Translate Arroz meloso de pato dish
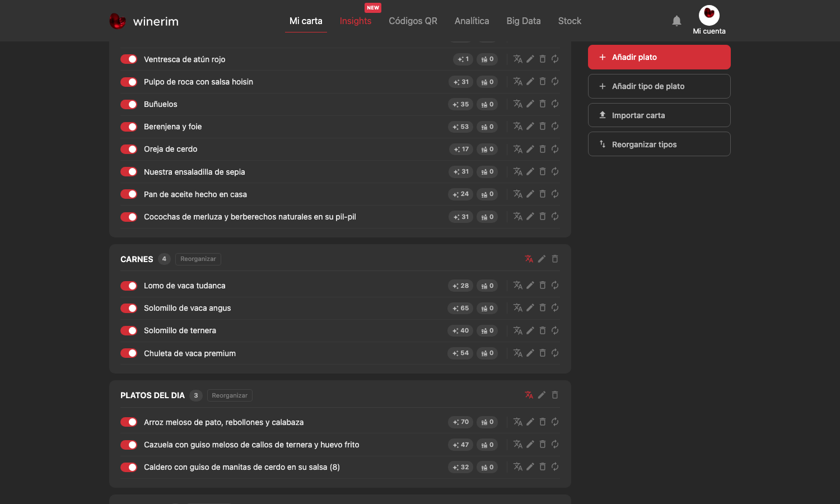The width and height of the screenshot is (840, 504). tap(518, 422)
